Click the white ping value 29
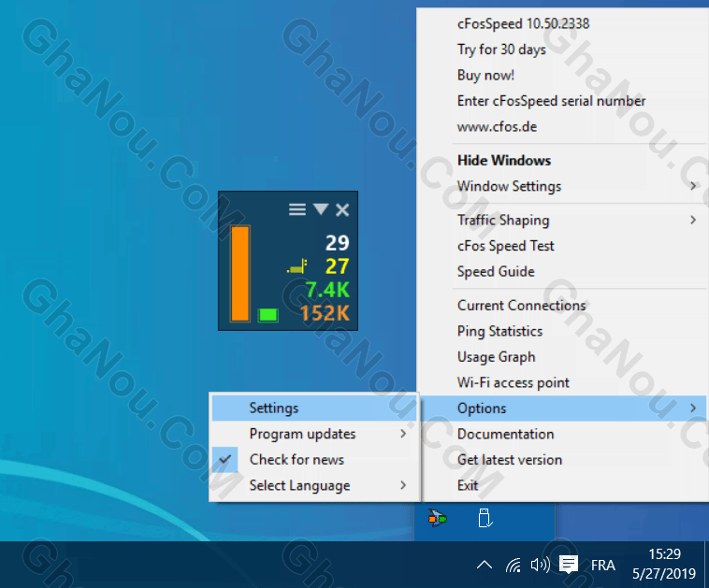Viewport: 709px width, 588px height. pyautogui.click(x=338, y=243)
